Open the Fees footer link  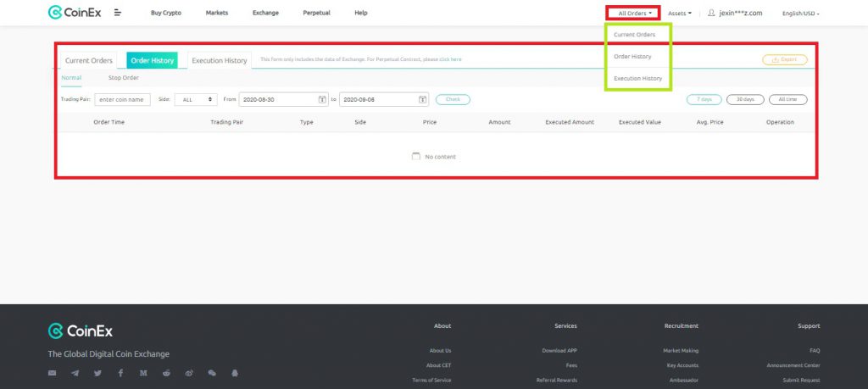(x=571, y=366)
